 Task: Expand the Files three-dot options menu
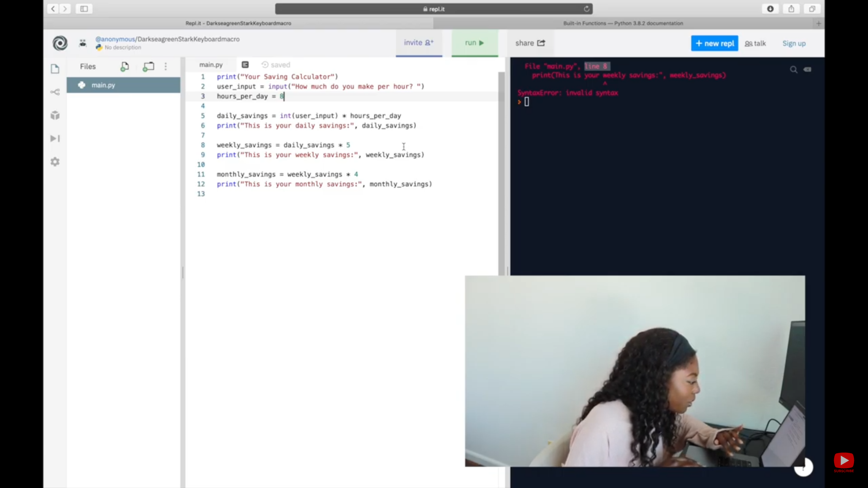(166, 66)
